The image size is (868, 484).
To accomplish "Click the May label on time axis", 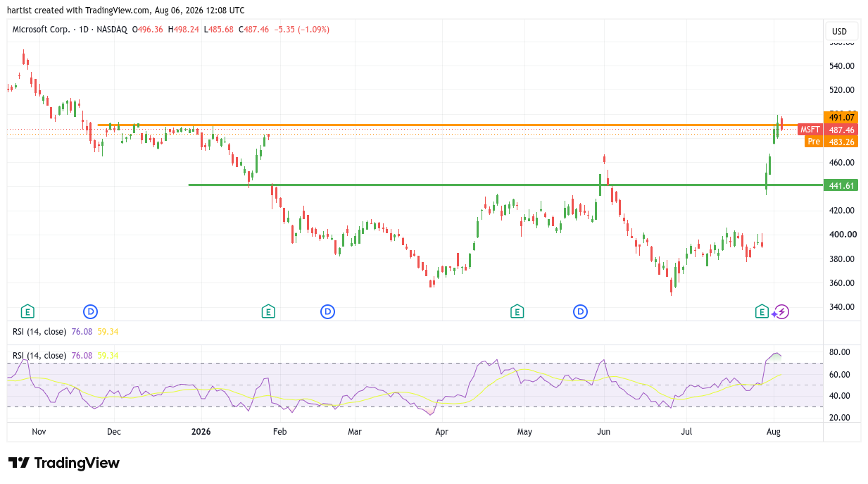I will tap(524, 431).
